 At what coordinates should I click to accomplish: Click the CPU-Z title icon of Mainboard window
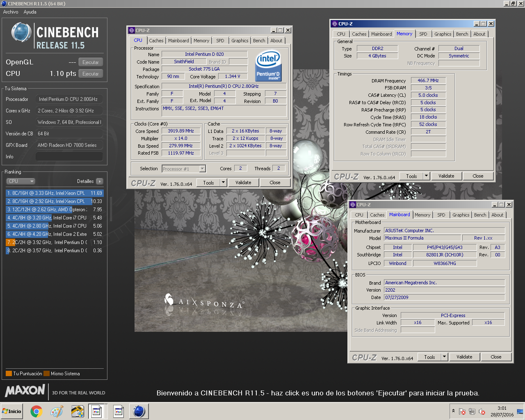coord(352,205)
